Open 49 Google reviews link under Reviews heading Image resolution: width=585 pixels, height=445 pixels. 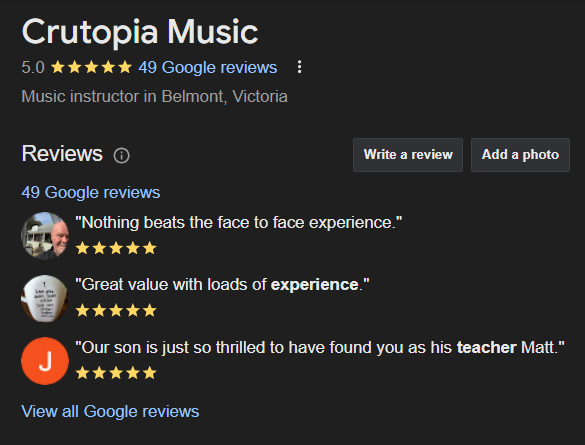(x=91, y=192)
